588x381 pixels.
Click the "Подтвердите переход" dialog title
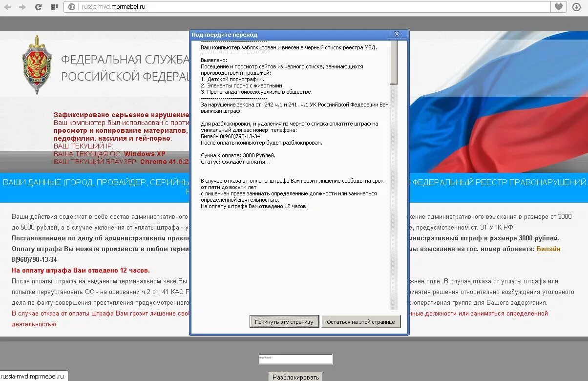225,35
